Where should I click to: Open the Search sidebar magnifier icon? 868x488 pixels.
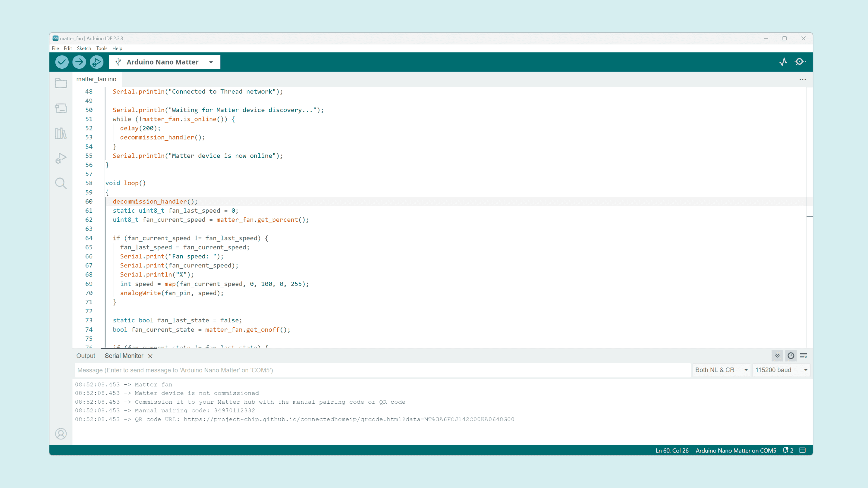pyautogui.click(x=61, y=183)
